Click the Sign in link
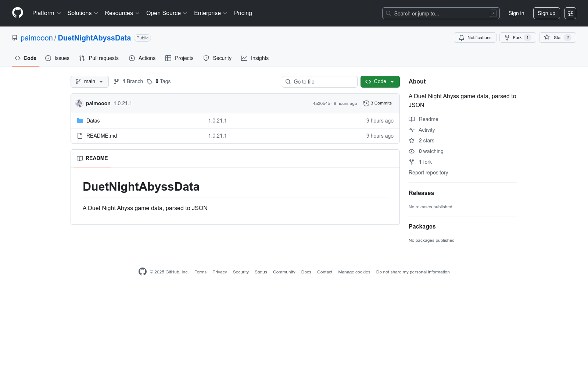This screenshot has width=588, height=368. (x=516, y=13)
